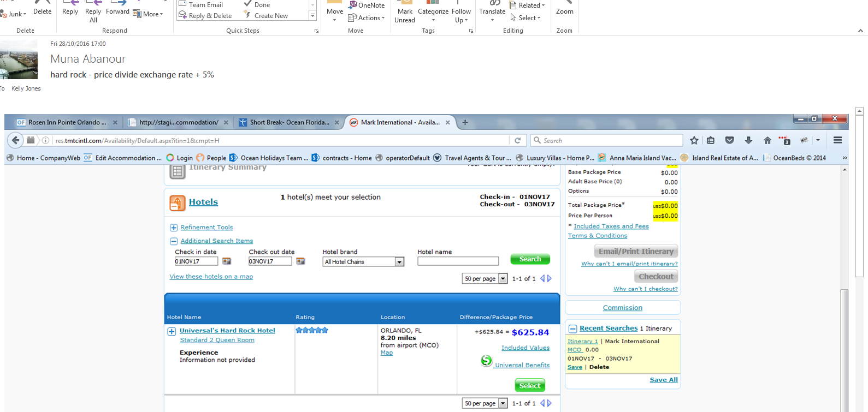Switch to the stagi...commodation browser tab
The height and width of the screenshot is (412, 868).
pos(178,122)
